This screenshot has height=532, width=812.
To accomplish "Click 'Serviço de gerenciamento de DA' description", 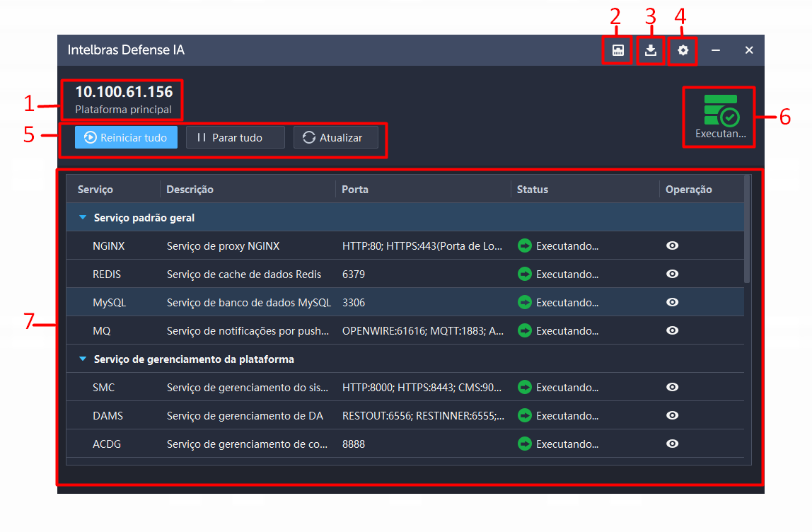I will (245, 416).
